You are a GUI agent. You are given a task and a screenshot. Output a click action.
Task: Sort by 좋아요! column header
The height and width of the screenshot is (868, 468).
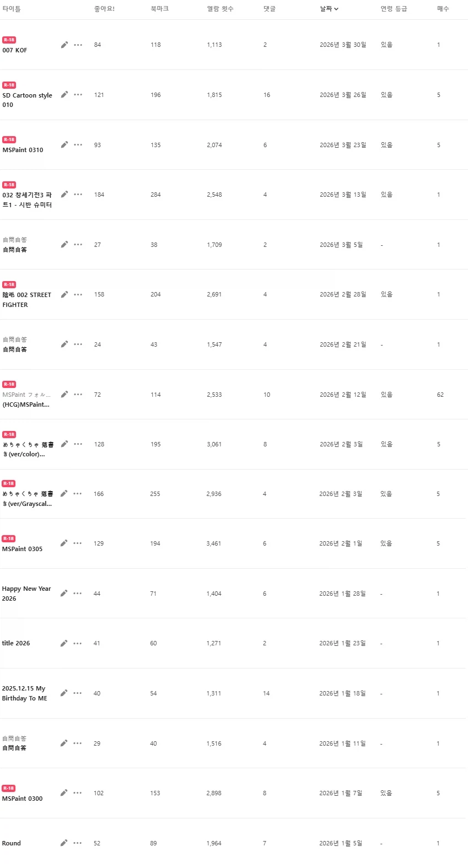tap(104, 9)
